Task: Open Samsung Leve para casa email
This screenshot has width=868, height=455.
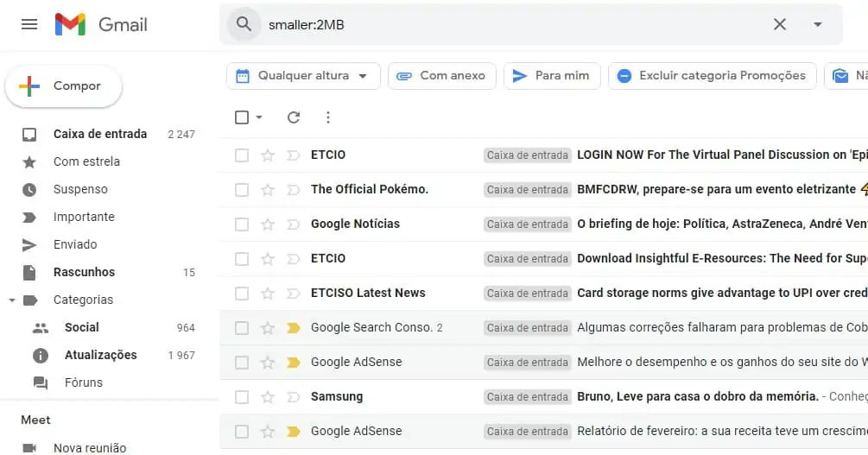Action: click(544, 397)
